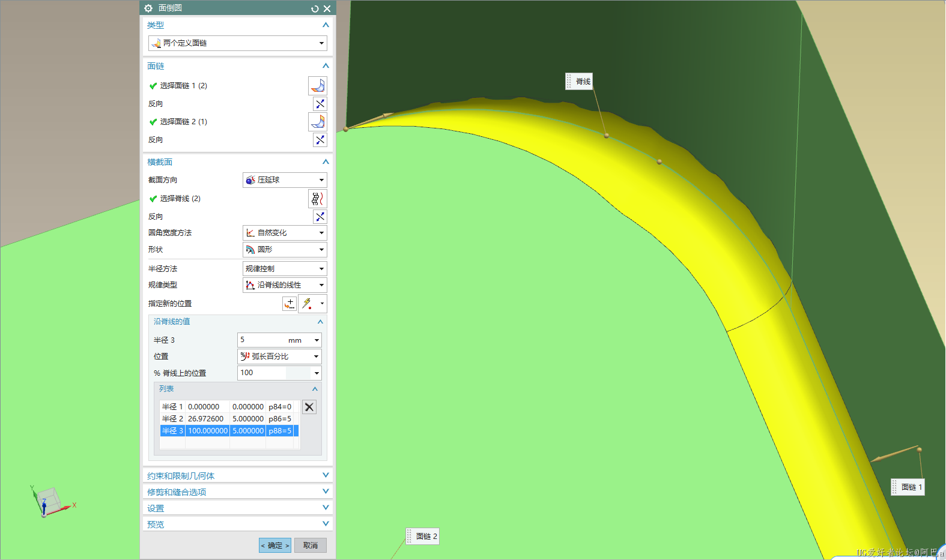Collapse the 沿脊线的值 group

pyautogui.click(x=320, y=322)
